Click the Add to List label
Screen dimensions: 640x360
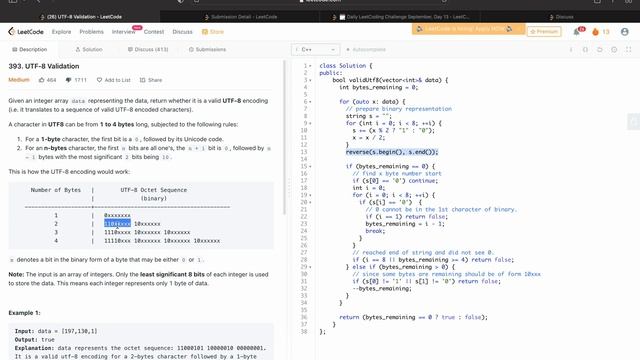tap(117, 80)
